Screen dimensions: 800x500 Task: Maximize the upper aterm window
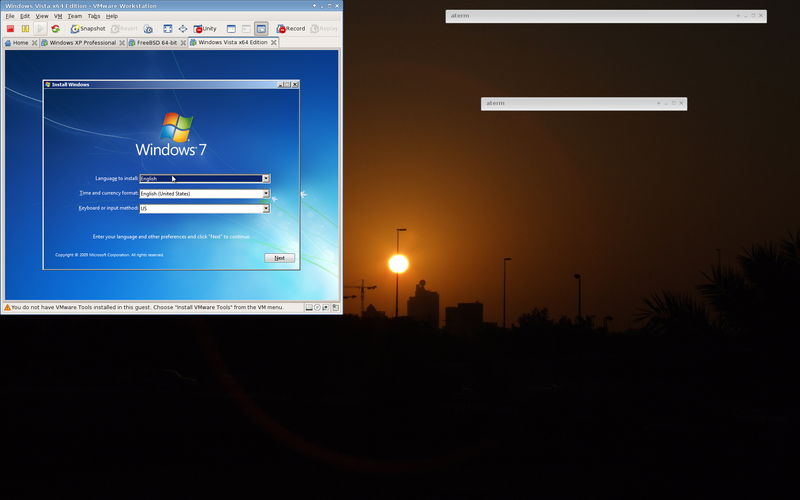[753, 16]
